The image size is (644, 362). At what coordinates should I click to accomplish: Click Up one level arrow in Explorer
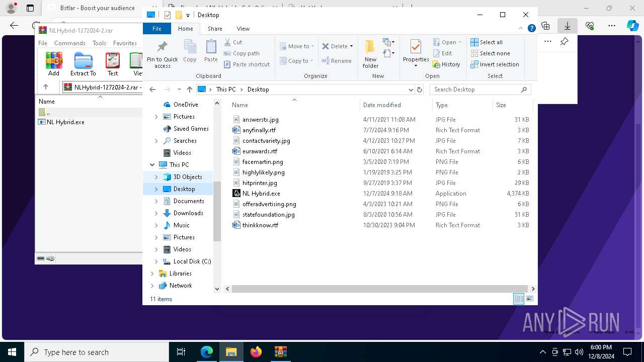click(x=189, y=89)
